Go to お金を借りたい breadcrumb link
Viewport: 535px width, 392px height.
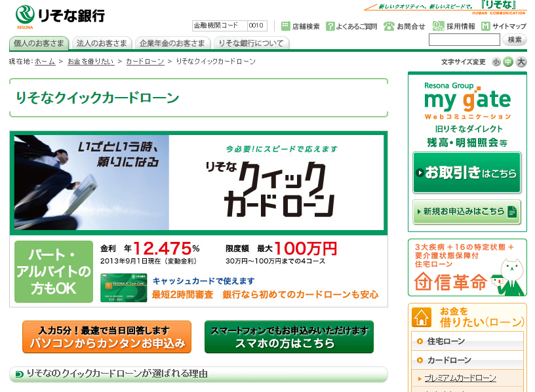90,62
